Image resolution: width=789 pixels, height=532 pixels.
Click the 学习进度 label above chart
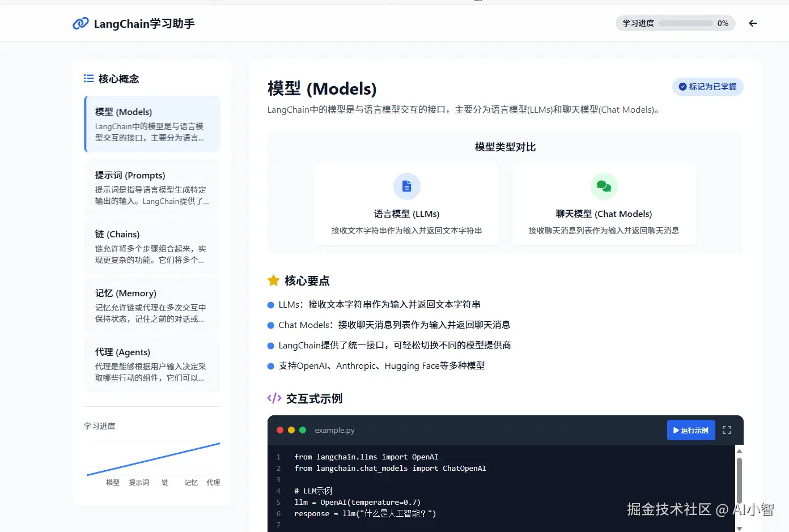(100, 426)
